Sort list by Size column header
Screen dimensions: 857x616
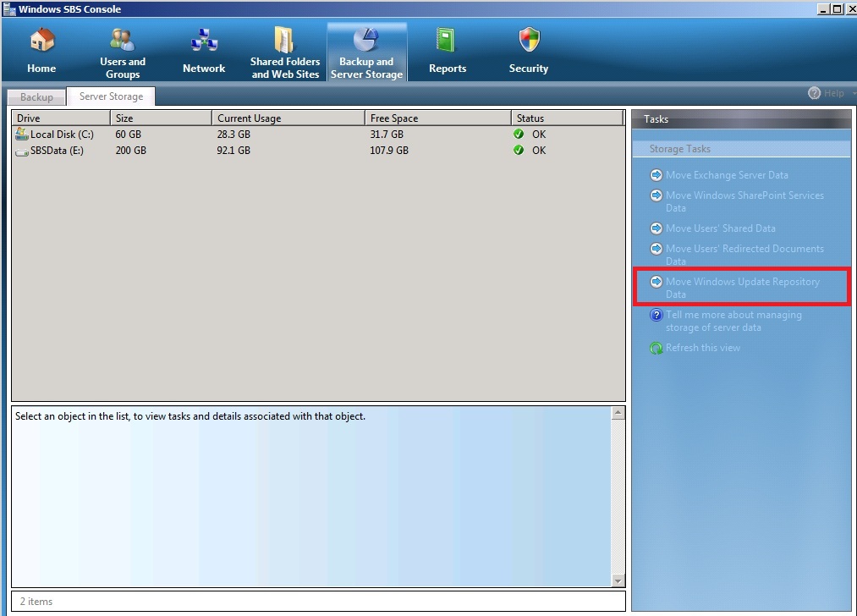tap(162, 118)
